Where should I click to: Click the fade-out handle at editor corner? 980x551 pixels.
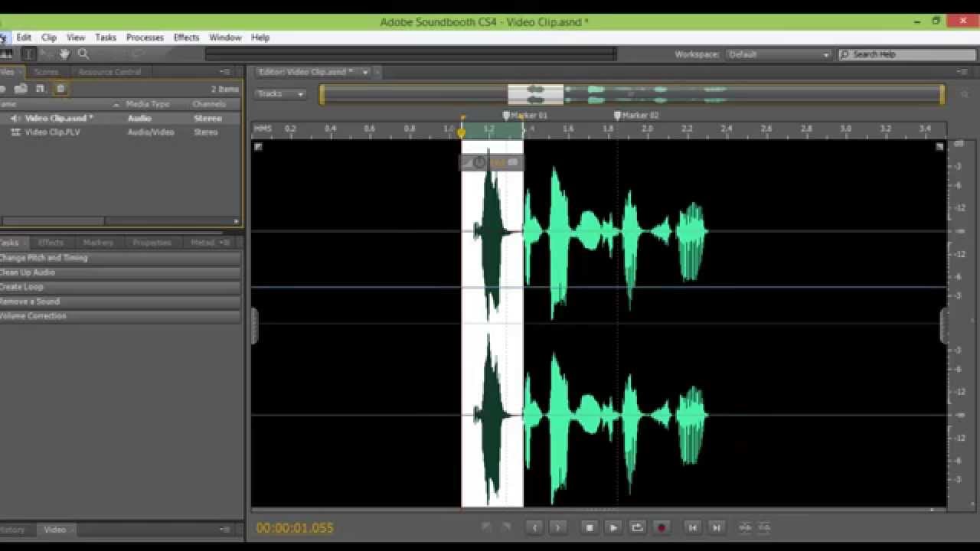pyautogui.click(x=939, y=147)
